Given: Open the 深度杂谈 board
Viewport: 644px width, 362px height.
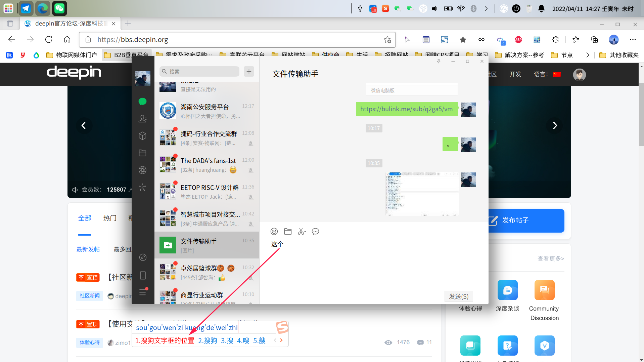Looking at the screenshot, I should click(507, 296).
